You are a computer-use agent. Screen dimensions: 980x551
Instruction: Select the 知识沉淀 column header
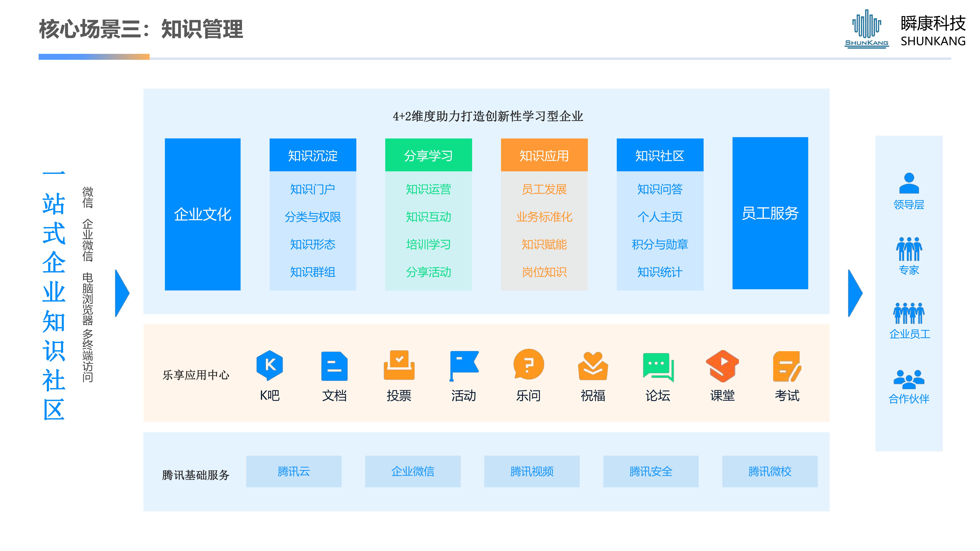coord(313,155)
